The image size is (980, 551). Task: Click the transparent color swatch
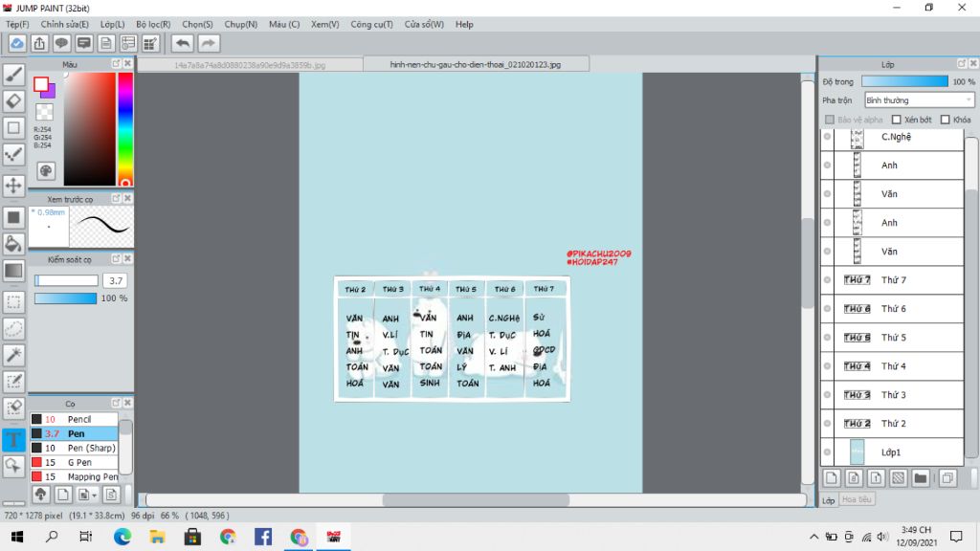[x=44, y=112]
